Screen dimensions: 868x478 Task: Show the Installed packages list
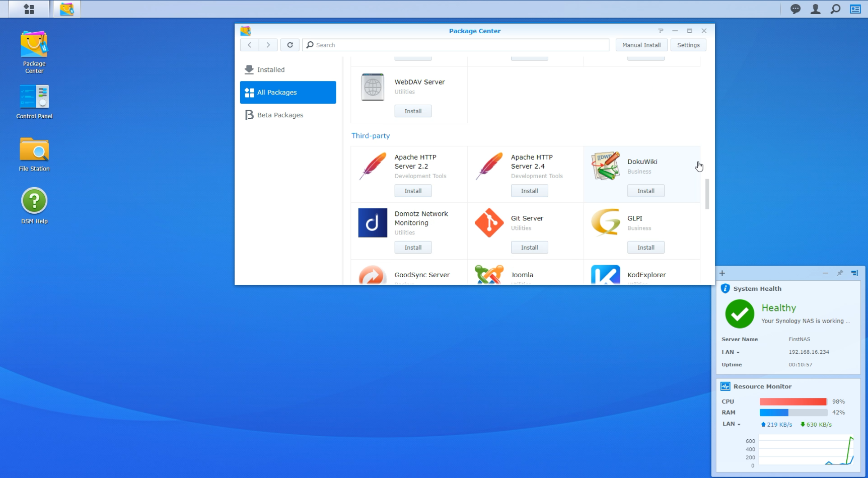pyautogui.click(x=288, y=70)
